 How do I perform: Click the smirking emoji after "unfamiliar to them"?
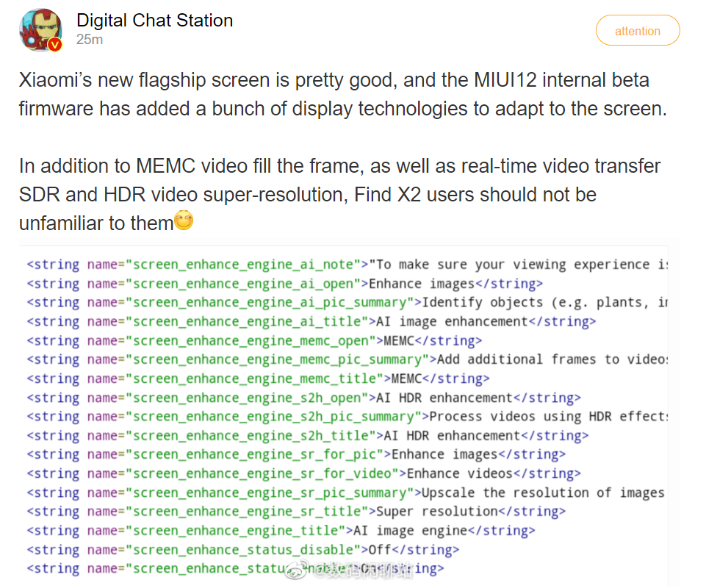coord(185,220)
